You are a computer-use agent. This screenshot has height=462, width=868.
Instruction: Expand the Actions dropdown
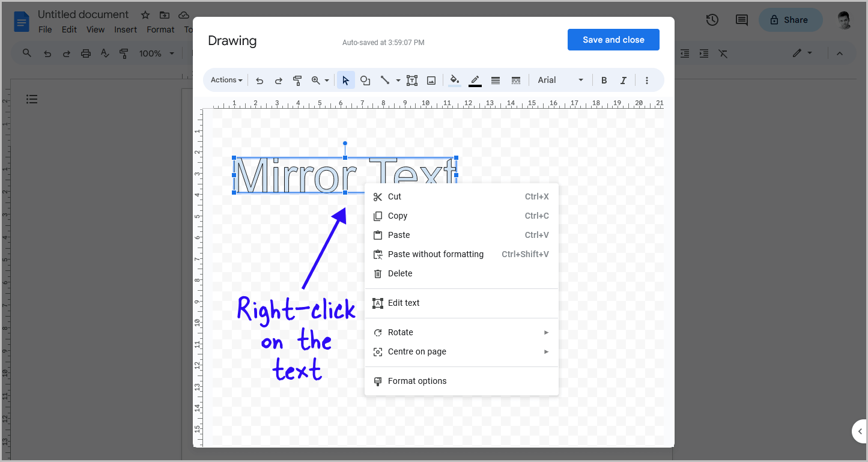pos(226,80)
